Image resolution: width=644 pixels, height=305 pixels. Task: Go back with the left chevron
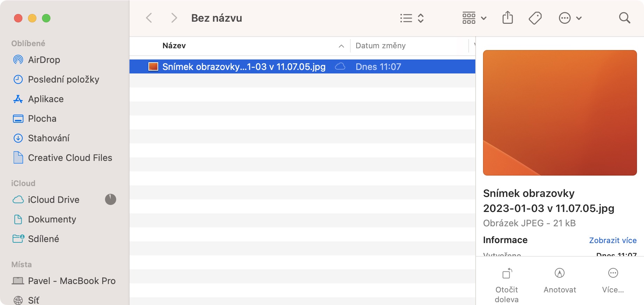pyautogui.click(x=149, y=18)
